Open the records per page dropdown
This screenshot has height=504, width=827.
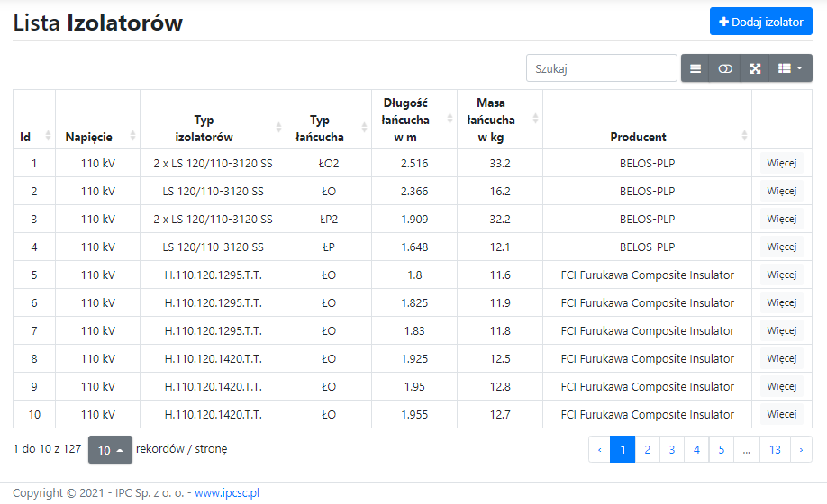coord(110,450)
